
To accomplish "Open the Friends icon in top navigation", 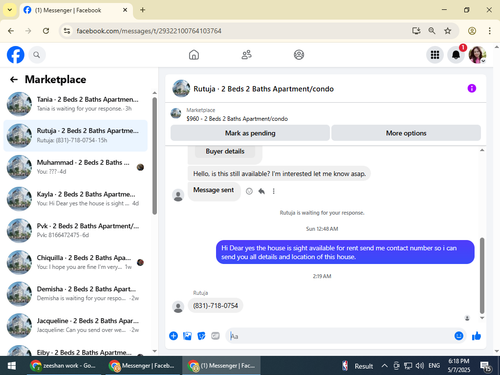I will [x=246, y=55].
